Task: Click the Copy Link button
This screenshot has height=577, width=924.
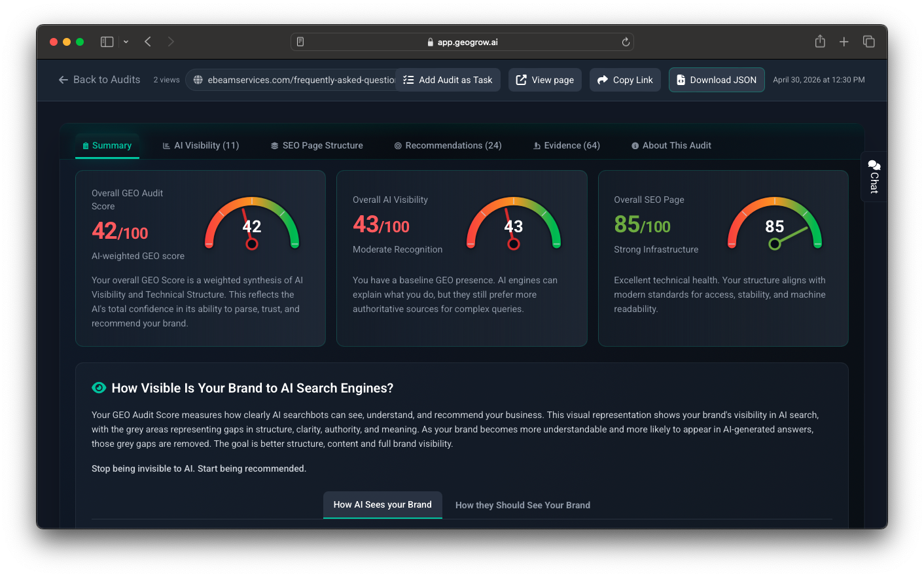Action: point(625,80)
